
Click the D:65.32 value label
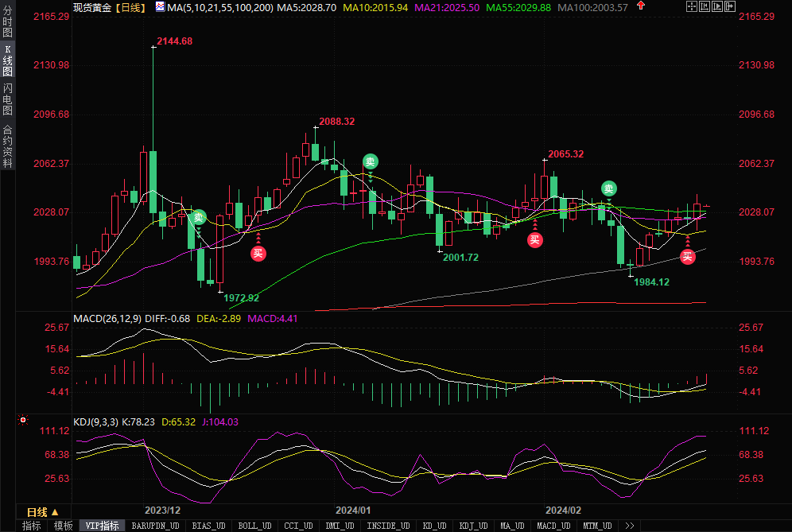tap(178, 421)
